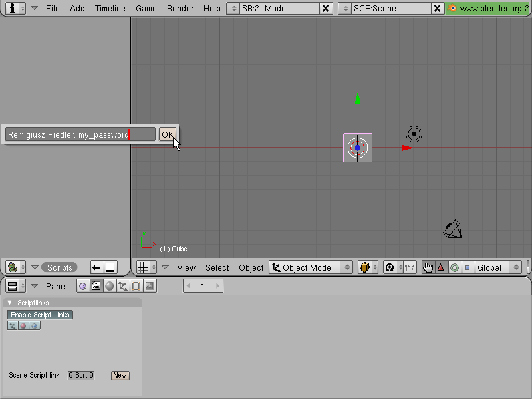Screen dimensions: 532x399
Task: Open the Editing context square icon
Action: coord(136,286)
